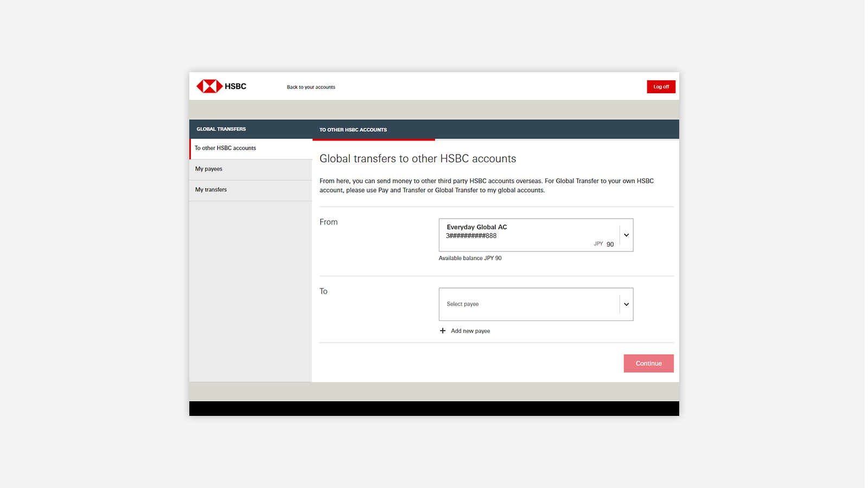Click the Continue button
Viewport: 868px width, 488px height.
coord(649,363)
